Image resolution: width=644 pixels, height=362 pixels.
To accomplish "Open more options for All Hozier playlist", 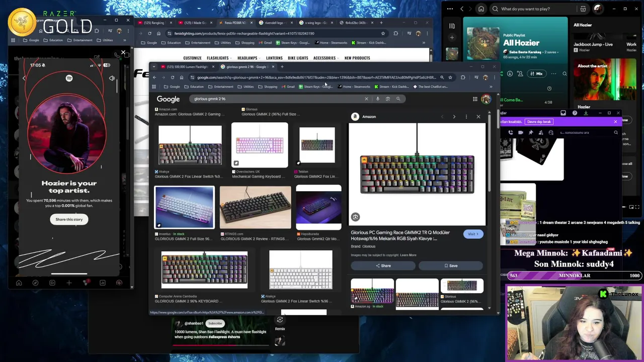I will (x=552, y=73).
